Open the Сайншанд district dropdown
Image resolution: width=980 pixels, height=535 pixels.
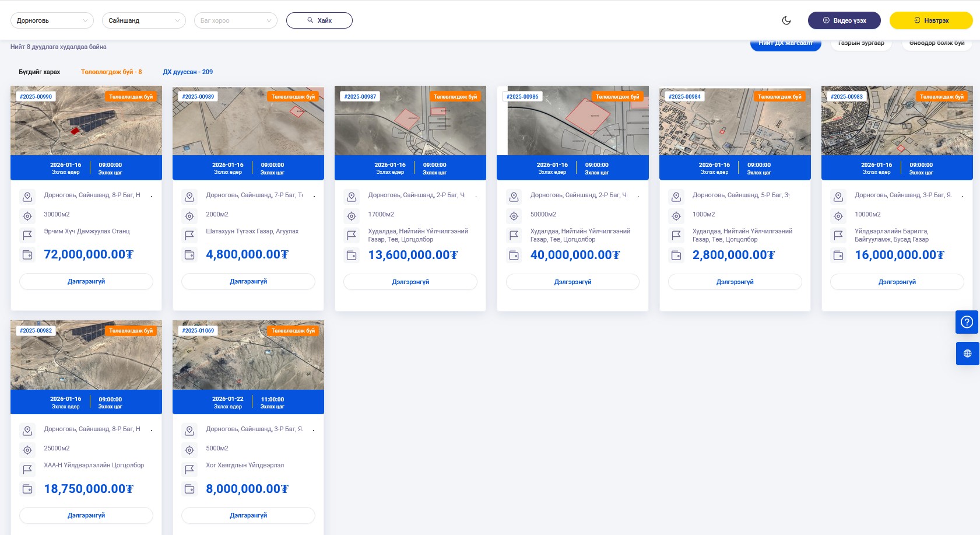click(x=143, y=20)
